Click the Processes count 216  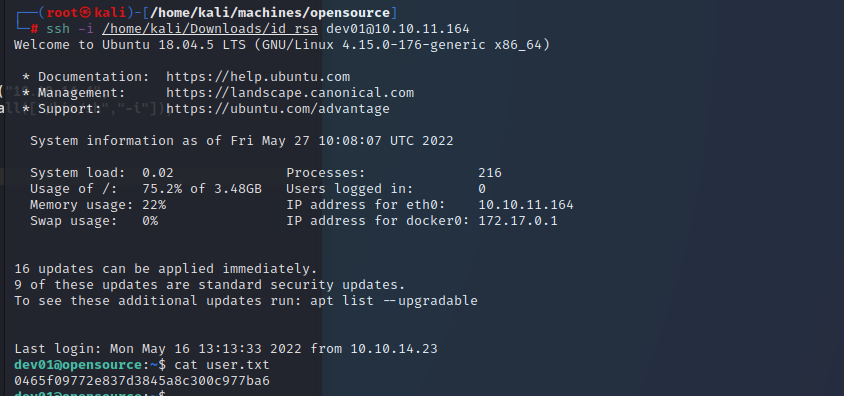click(490, 173)
